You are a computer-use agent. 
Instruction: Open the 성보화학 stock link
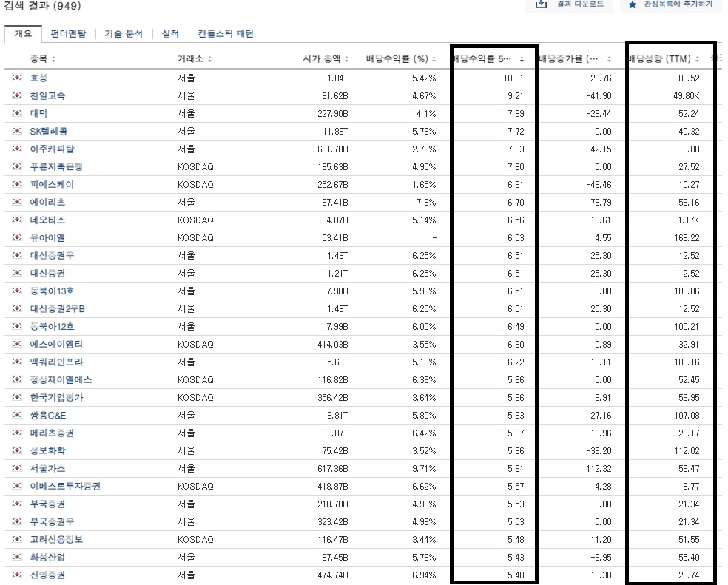(x=48, y=451)
